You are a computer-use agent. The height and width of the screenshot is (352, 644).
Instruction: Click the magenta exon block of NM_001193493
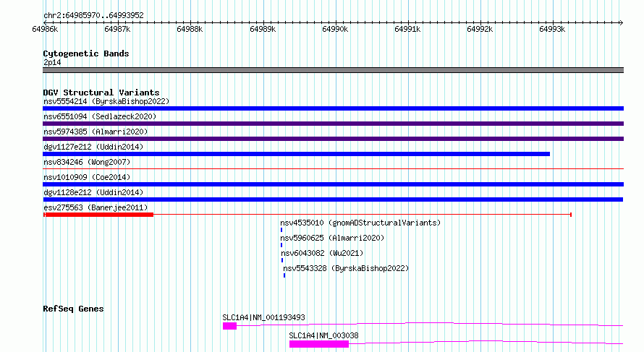pos(229,326)
